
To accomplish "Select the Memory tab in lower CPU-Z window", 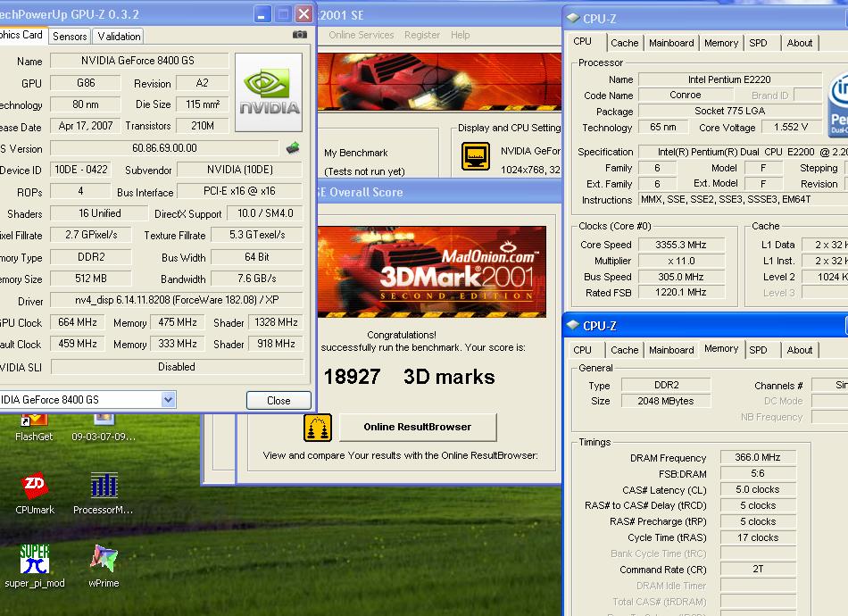I will click(721, 348).
